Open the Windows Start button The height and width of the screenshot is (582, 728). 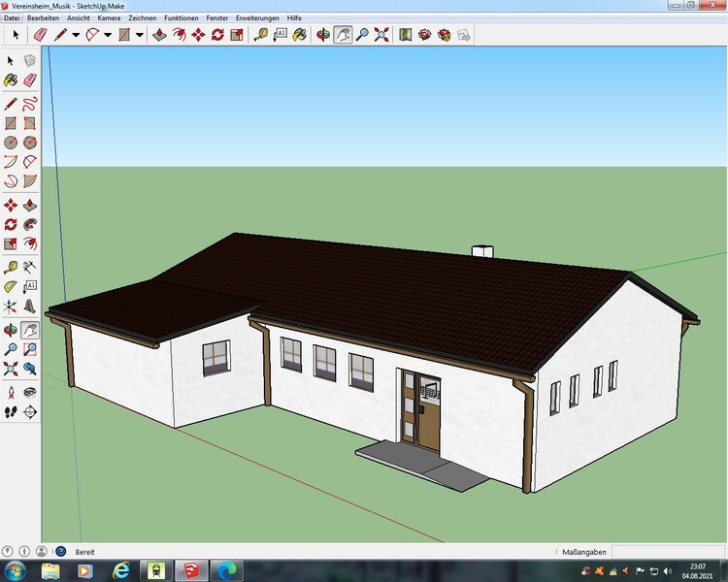pyautogui.click(x=15, y=570)
